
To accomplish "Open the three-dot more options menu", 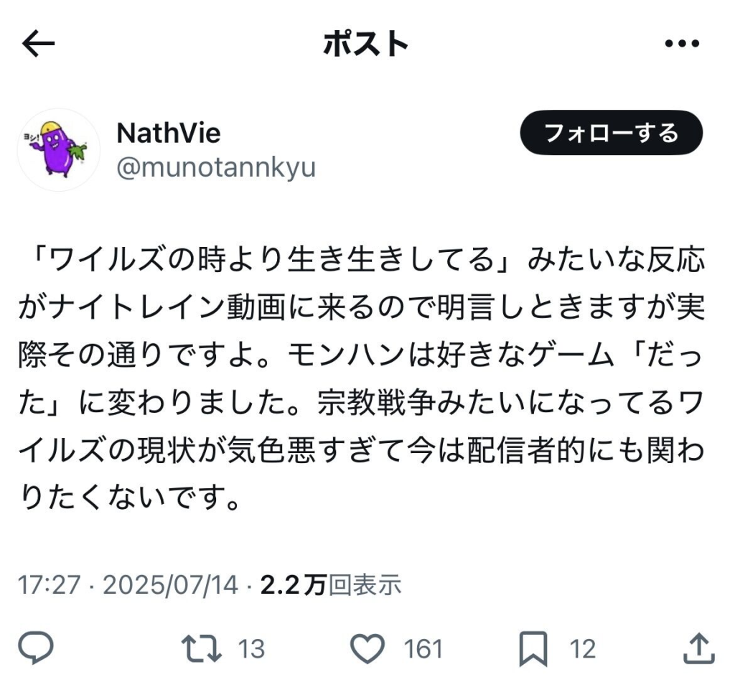I will coord(681,45).
